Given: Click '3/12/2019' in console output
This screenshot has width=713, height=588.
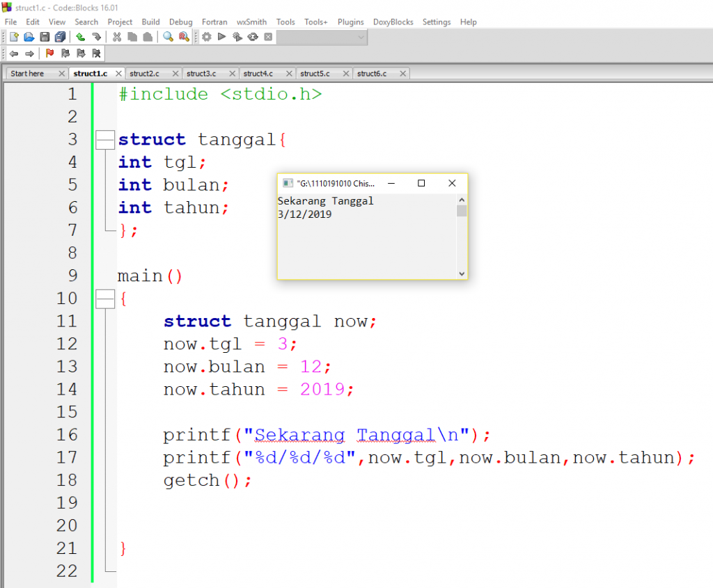Looking at the screenshot, I should [x=305, y=214].
